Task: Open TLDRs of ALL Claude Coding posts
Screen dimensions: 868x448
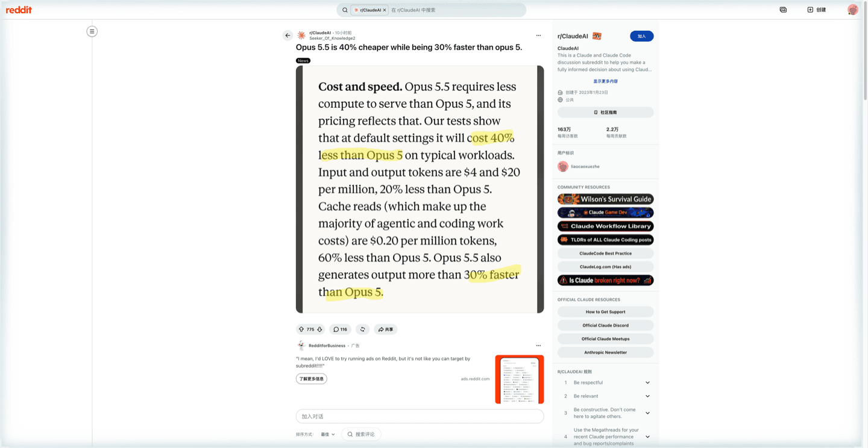Action: click(x=605, y=240)
